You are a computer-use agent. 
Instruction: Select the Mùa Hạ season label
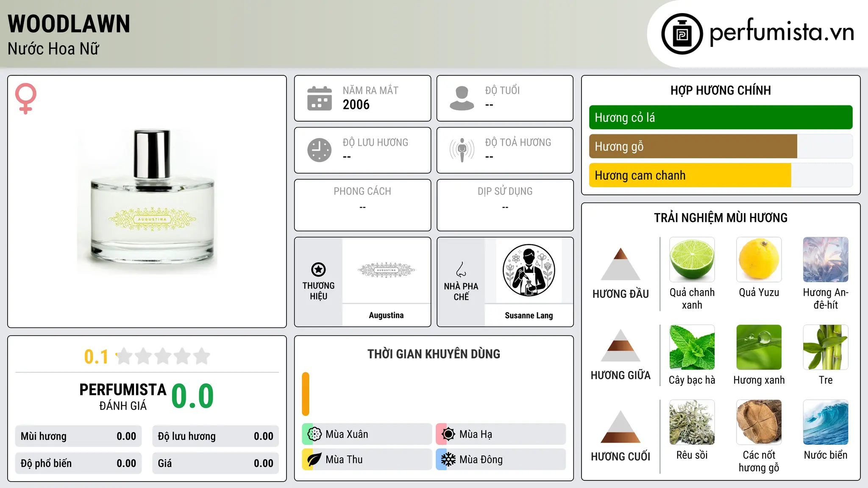pos(476,434)
